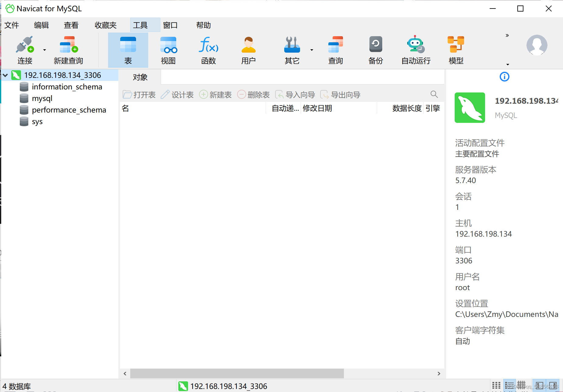This screenshot has height=392, width=563.
Task: Open the 用户 (User) management icon
Action: [x=249, y=50]
